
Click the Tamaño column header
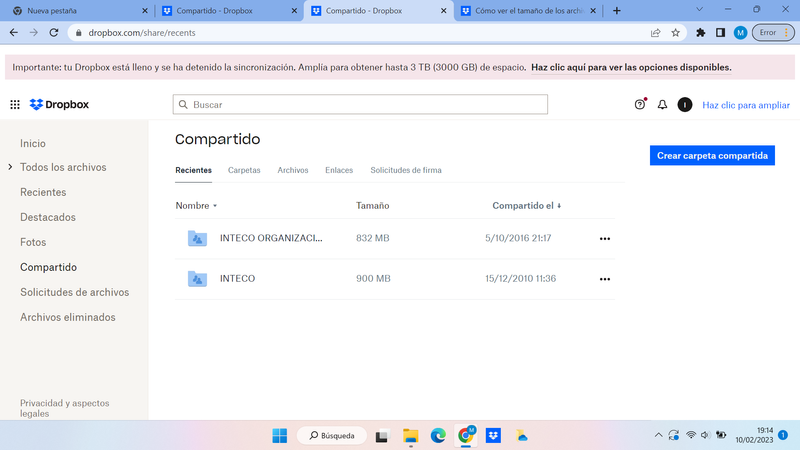pos(372,206)
